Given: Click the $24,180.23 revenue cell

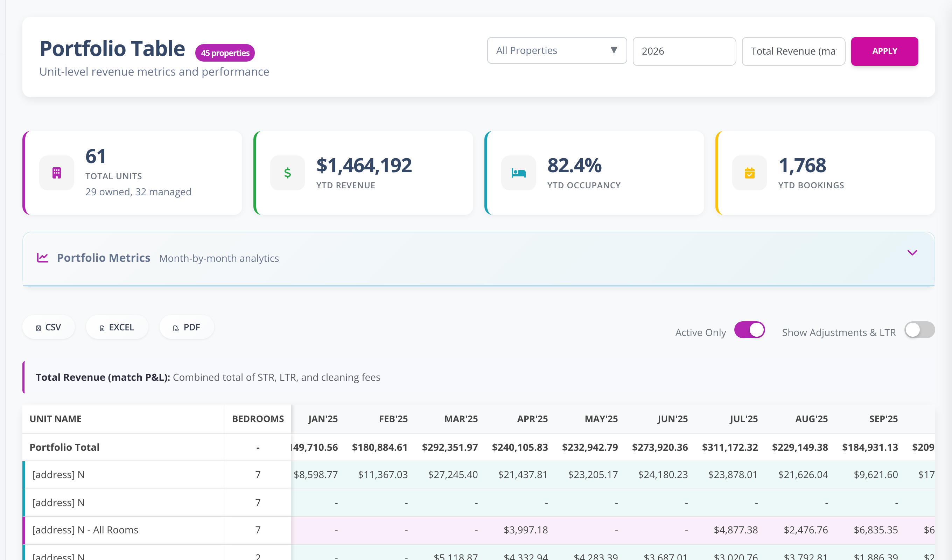Looking at the screenshot, I should point(663,475).
